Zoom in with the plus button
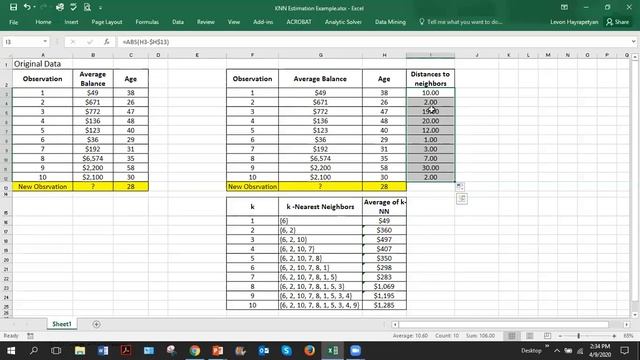The width and height of the screenshot is (640, 360). (x=614, y=336)
